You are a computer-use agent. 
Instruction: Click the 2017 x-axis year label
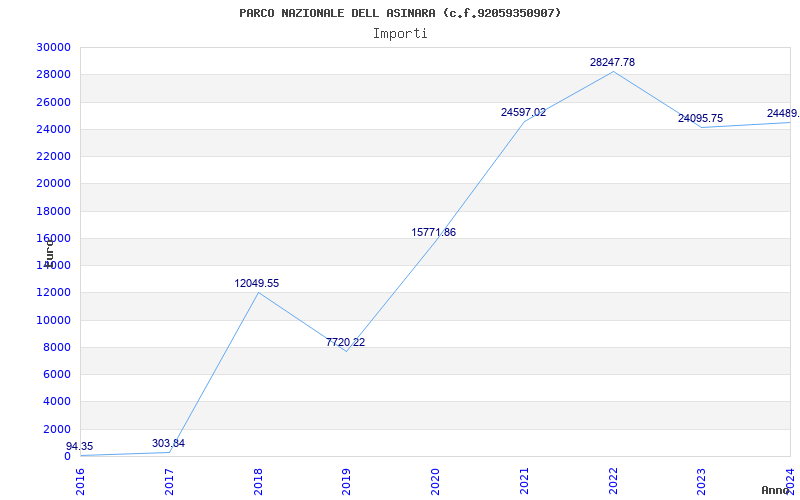point(169,481)
